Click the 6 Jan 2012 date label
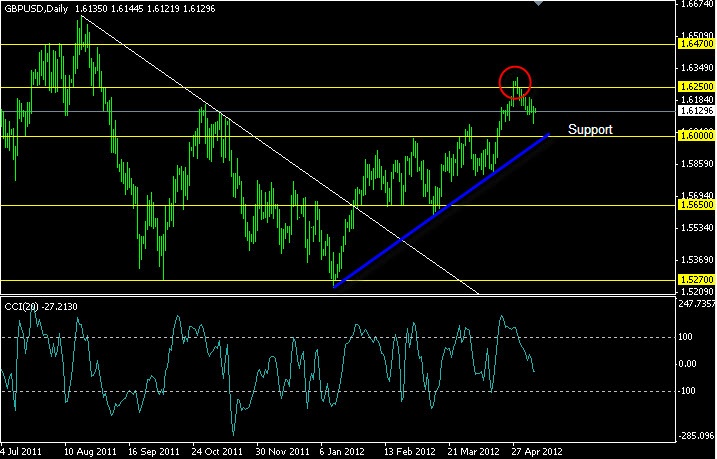Screen dimensions: 717x459 pyautogui.click(x=342, y=451)
